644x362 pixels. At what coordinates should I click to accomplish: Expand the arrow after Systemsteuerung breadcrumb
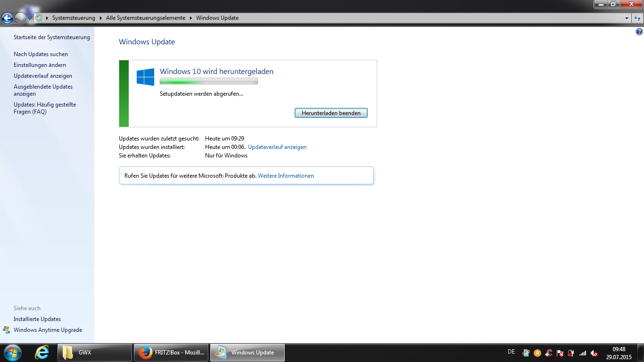[x=100, y=18]
